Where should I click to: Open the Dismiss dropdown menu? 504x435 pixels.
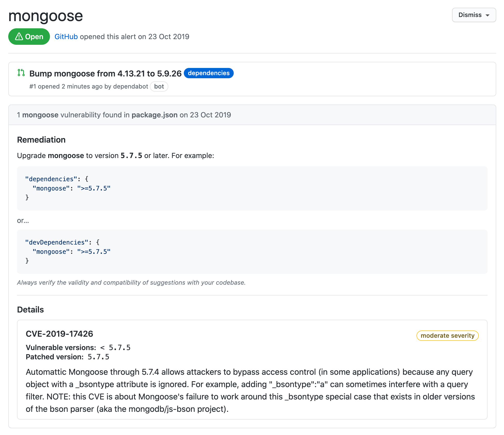coord(474,15)
